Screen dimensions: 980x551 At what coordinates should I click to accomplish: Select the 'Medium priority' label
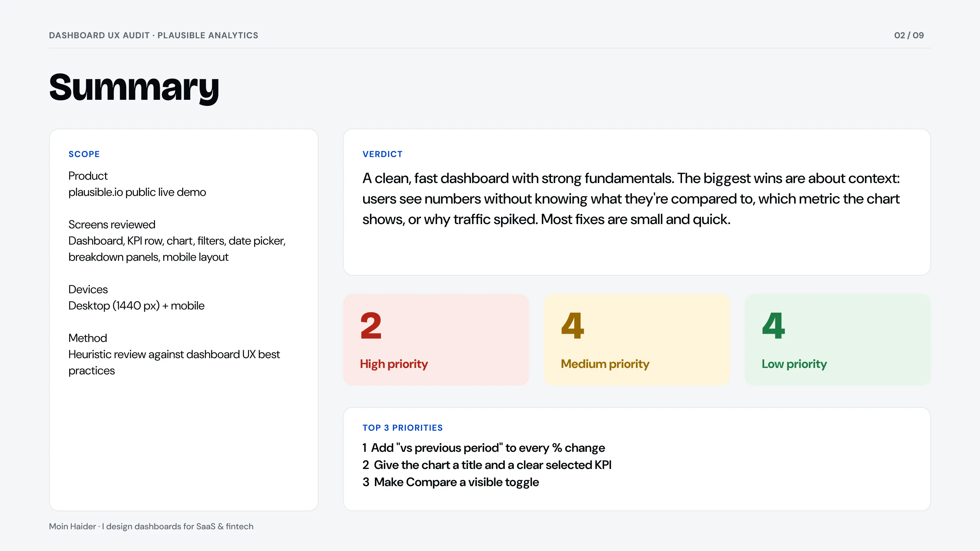(605, 364)
